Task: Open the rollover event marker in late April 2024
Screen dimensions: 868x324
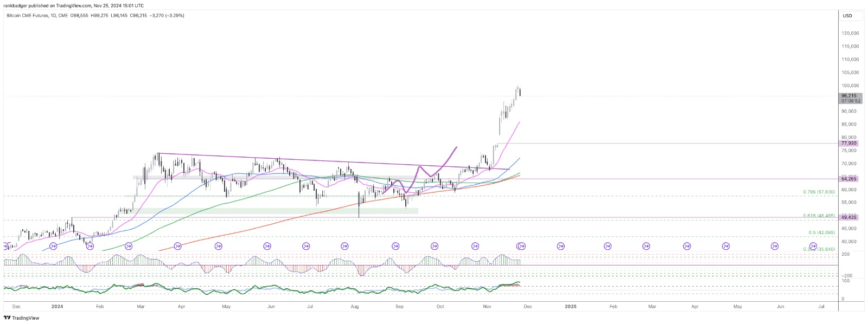Action: coord(218,246)
